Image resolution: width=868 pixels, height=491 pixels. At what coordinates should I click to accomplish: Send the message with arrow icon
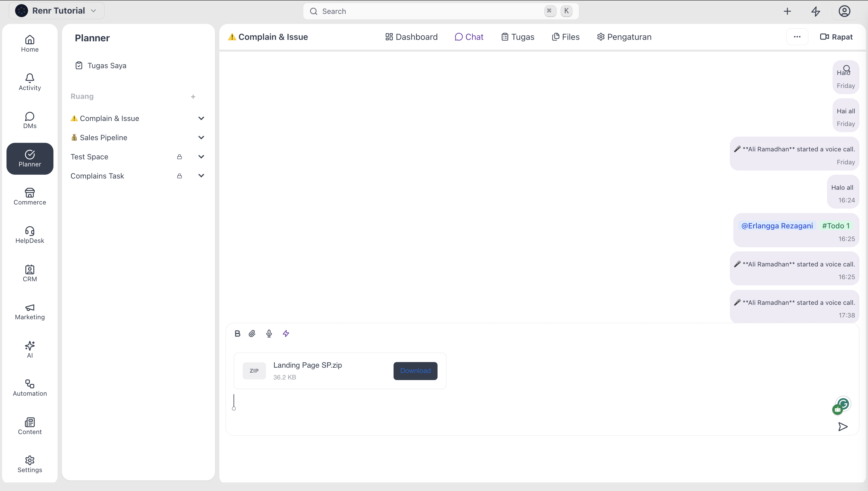point(843,427)
